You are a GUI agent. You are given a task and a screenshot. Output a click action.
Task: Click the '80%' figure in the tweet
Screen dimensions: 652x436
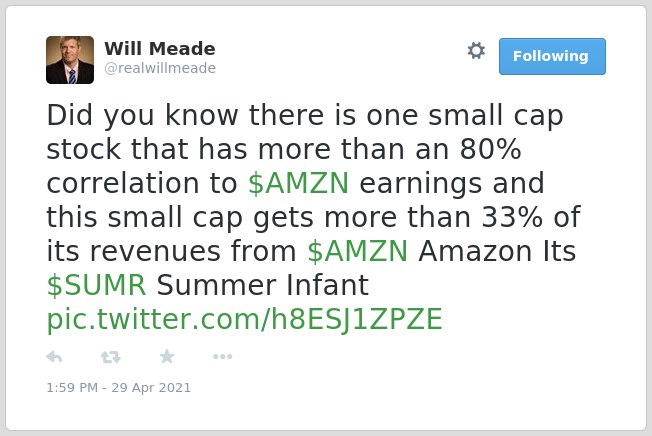[x=490, y=149]
